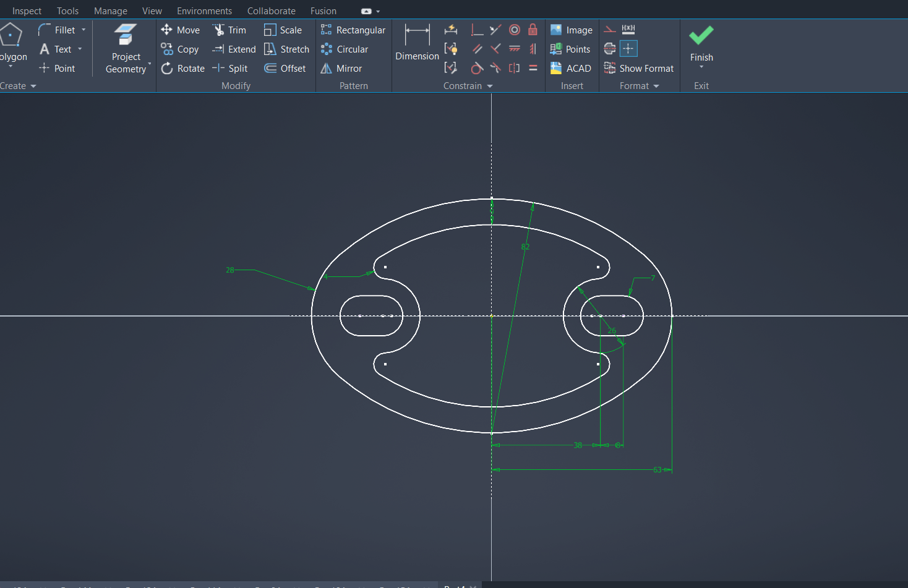Select the Tangent constraint icon

point(476,68)
